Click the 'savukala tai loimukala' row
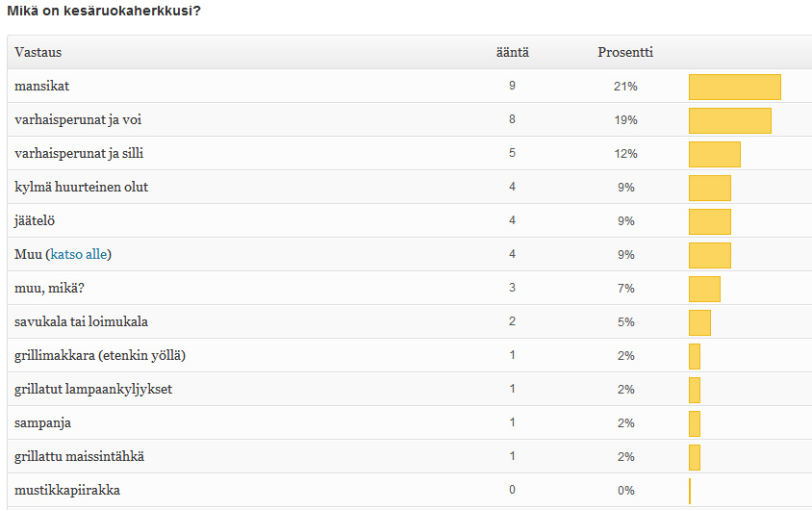The image size is (812, 510). click(x=81, y=321)
